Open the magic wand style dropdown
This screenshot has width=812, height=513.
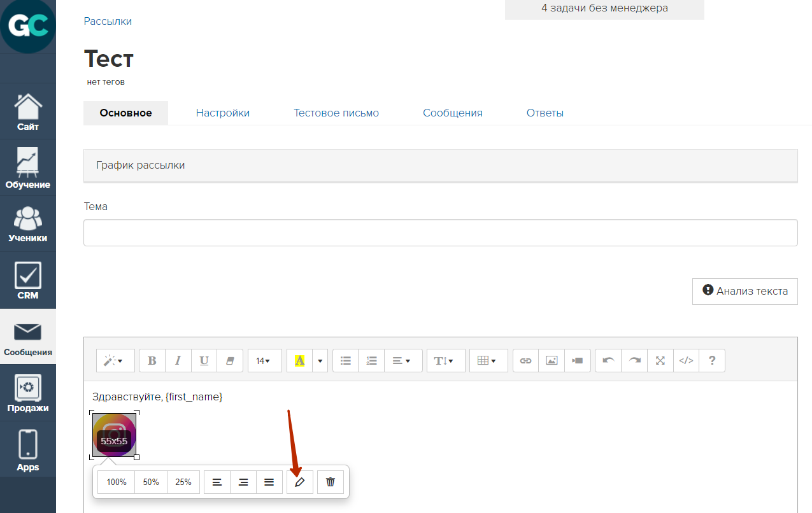click(115, 360)
